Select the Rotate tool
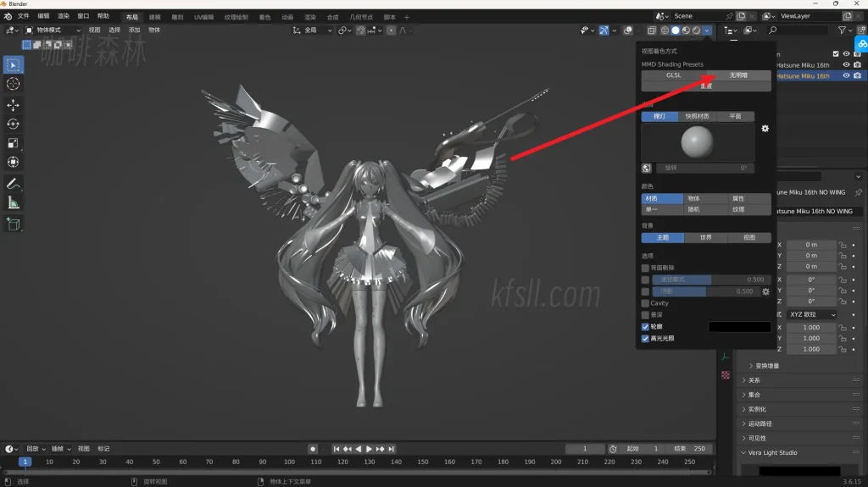868x487 pixels. tap(14, 124)
